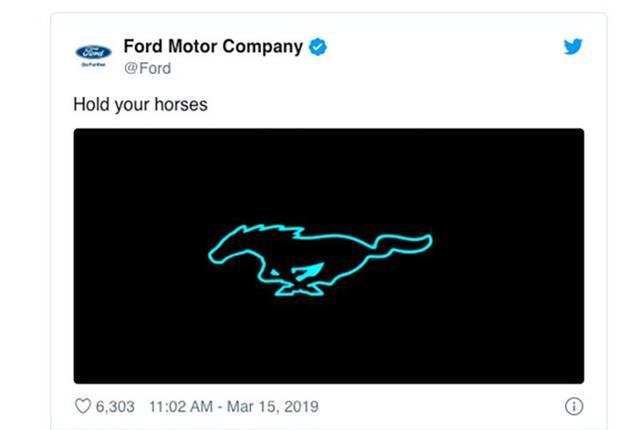Click the Mar 15, 2019 date

[275, 406]
